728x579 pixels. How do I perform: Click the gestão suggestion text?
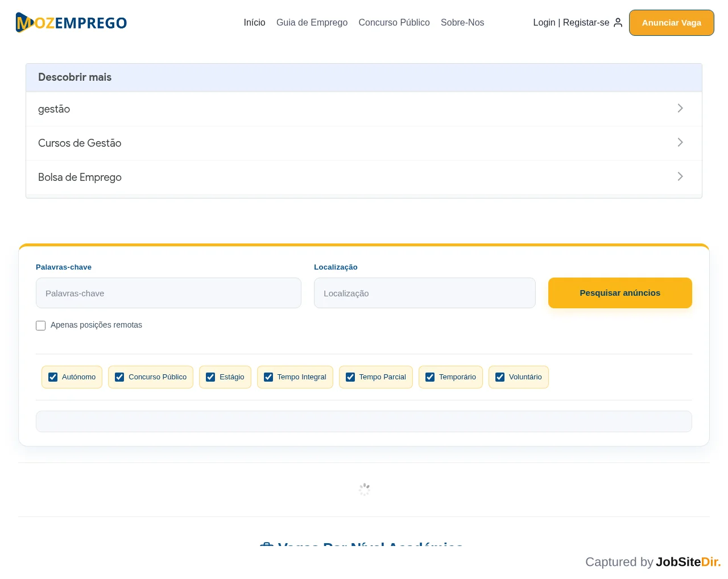click(x=54, y=109)
